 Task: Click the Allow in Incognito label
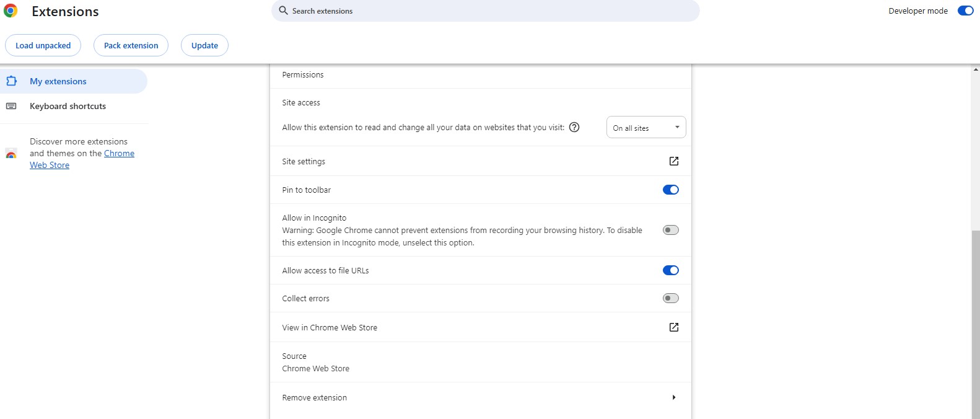[314, 218]
